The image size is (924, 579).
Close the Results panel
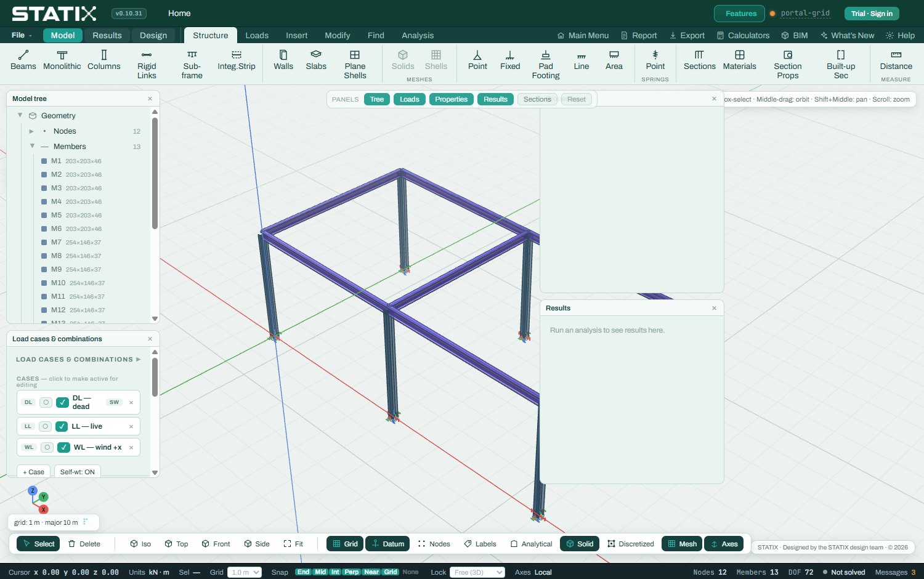pyautogui.click(x=714, y=308)
